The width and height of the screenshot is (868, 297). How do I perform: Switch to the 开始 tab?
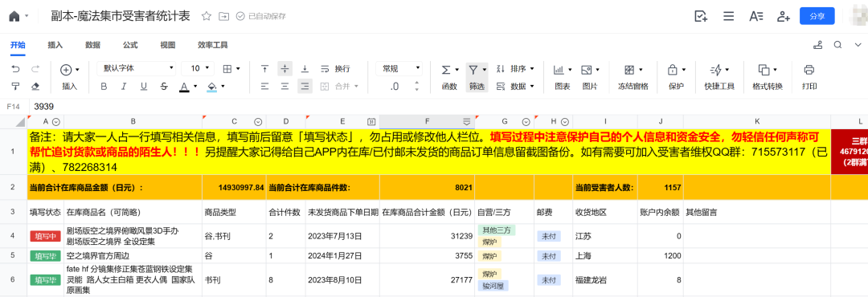[x=18, y=45]
